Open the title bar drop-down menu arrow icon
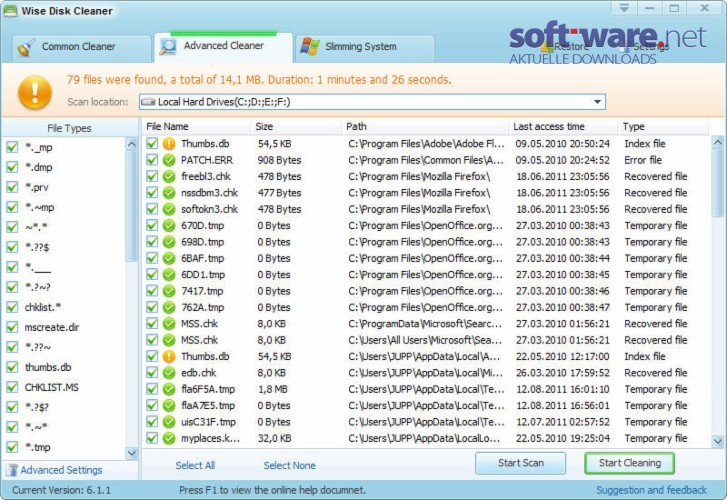The width and height of the screenshot is (727, 500). point(624,8)
